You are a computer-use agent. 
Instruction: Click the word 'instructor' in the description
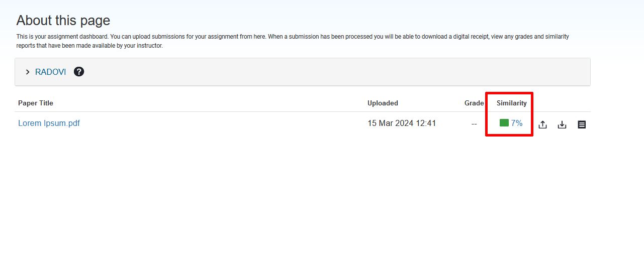pyautogui.click(x=150, y=46)
